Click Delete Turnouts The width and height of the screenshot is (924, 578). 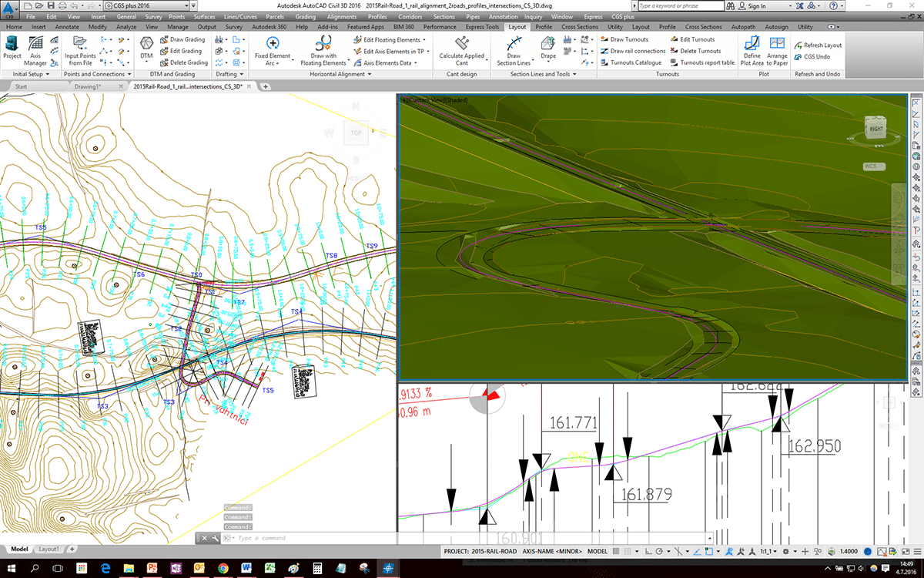[695, 51]
